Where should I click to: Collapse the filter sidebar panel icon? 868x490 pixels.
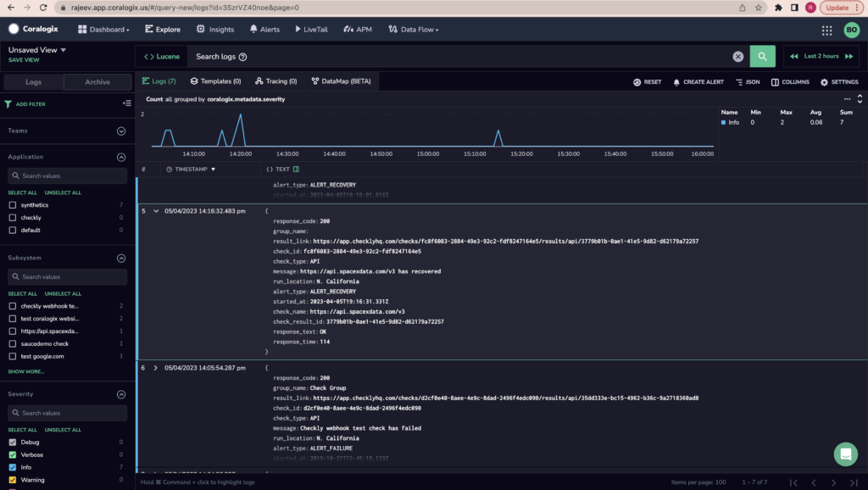pos(127,103)
